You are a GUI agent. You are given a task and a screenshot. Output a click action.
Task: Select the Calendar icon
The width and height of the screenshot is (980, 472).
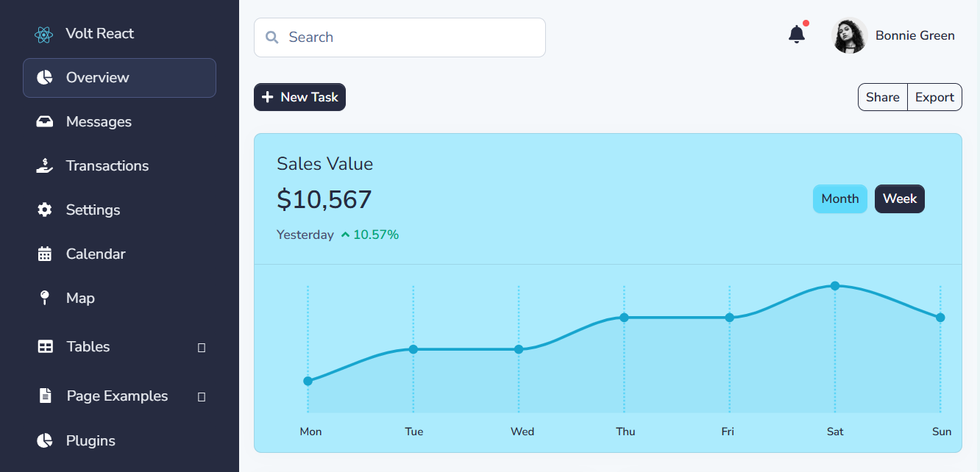(x=44, y=254)
